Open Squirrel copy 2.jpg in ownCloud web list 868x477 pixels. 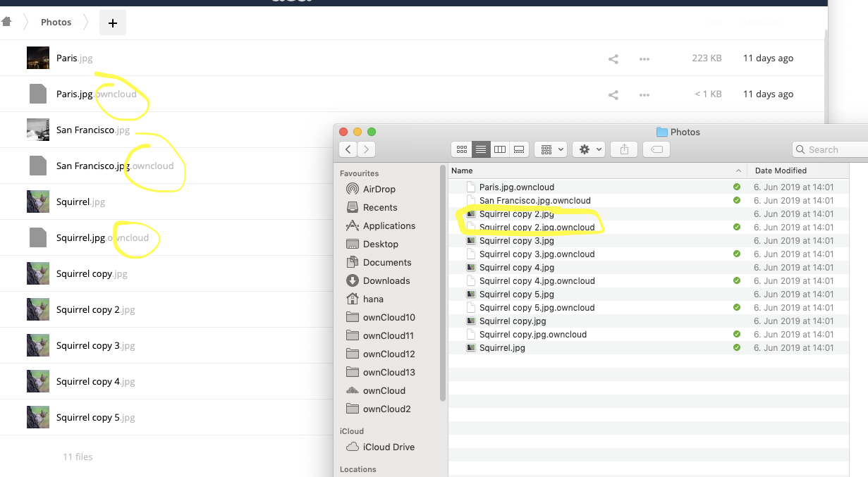click(95, 309)
